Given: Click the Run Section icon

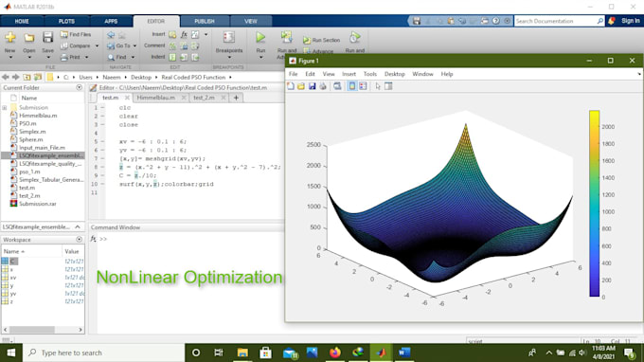Looking at the screenshot, I should (x=307, y=40).
